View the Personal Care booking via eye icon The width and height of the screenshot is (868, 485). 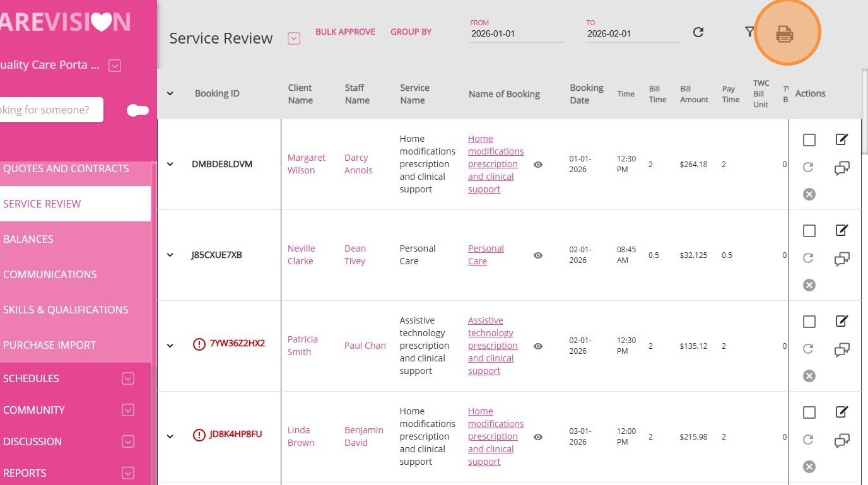tap(538, 255)
